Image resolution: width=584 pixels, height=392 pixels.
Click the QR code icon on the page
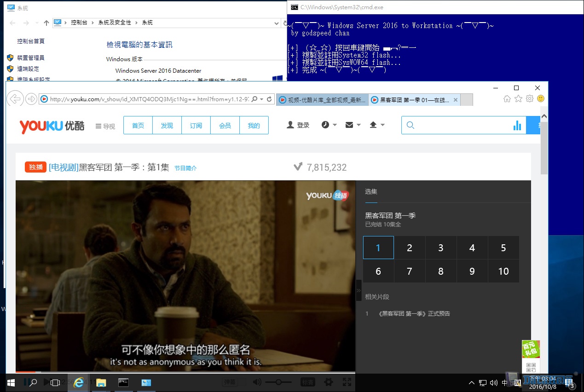[x=531, y=368]
